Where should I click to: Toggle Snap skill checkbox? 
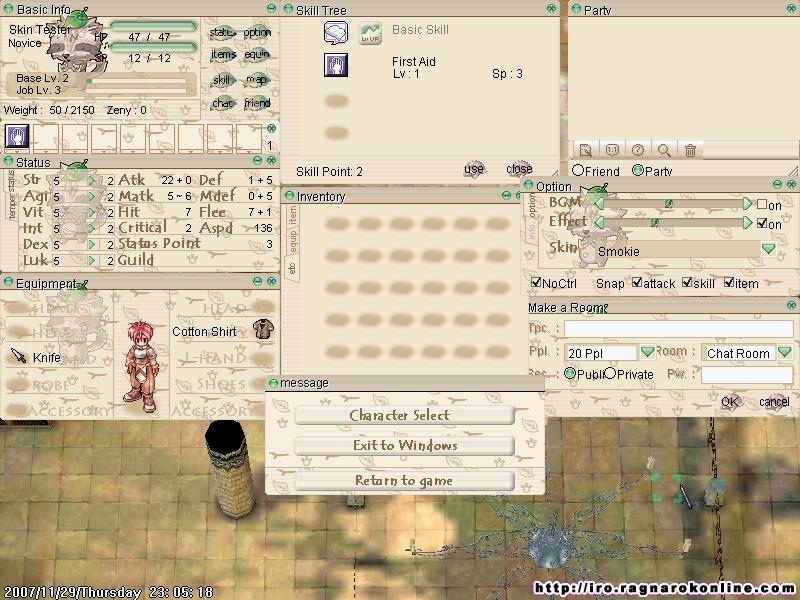coord(687,282)
